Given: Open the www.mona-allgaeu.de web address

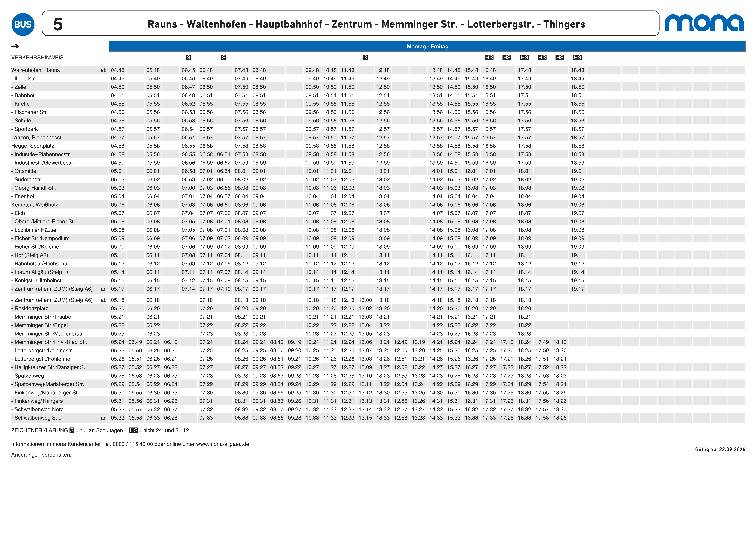Looking at the screenshot, I should point(223,444).
